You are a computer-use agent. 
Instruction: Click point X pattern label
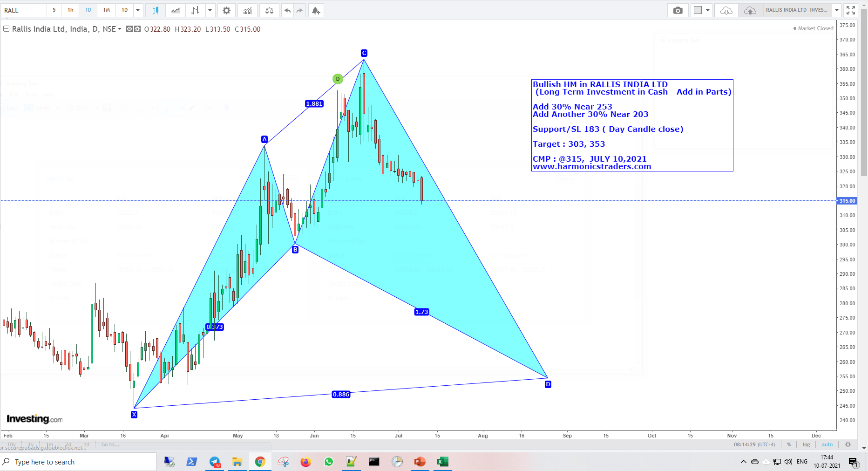[x=134, y=415]
